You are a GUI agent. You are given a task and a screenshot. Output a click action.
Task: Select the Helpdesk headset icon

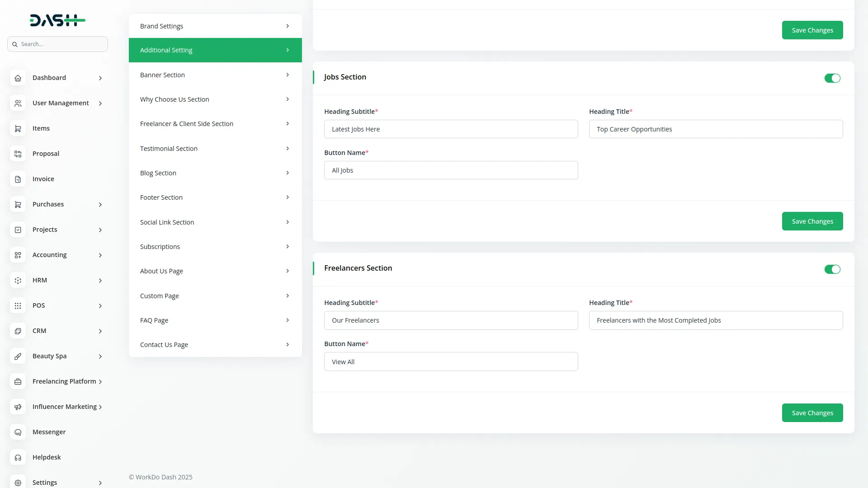pos(18,457)
